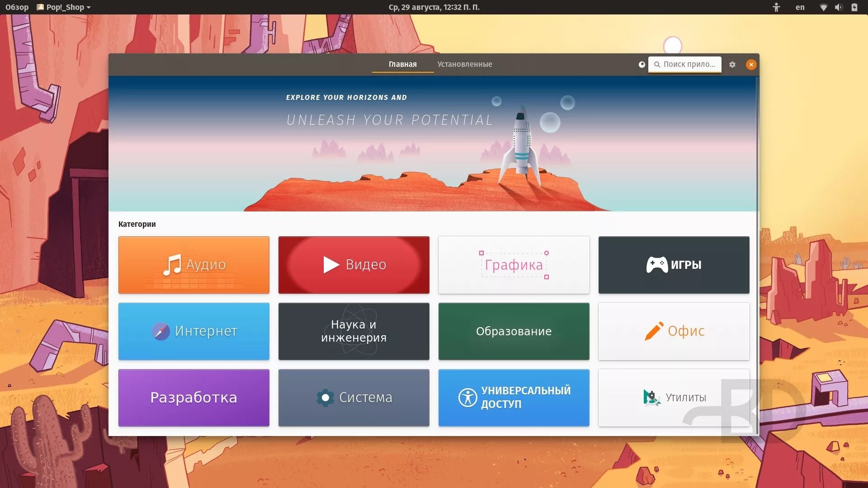Open the Графика category tile
This screenshot has height=488, width=868.
point(514,265)
